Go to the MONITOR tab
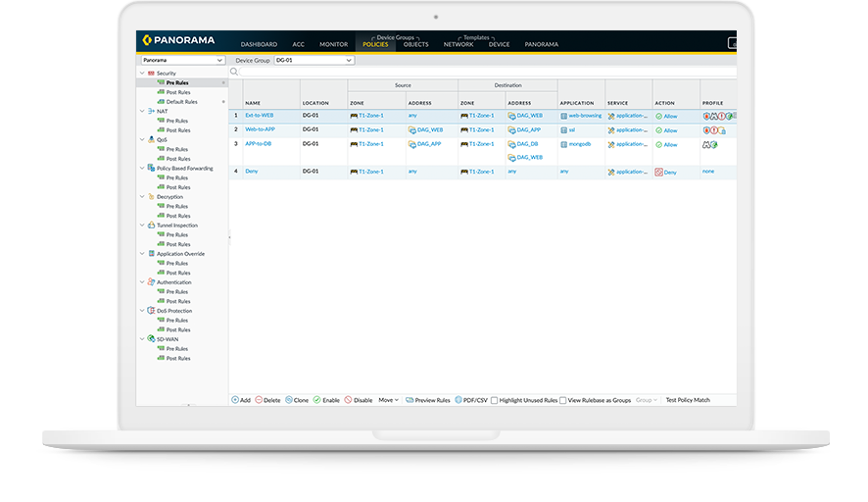This screenshot has width=868, height=502. click(333, 44)
